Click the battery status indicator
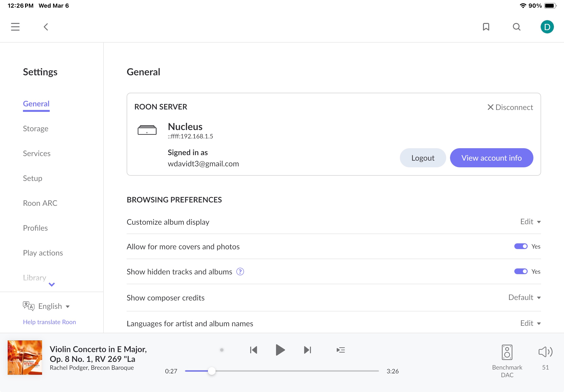Image resolution: width=564 pixels, height=392 pixels. click(550, 6)
